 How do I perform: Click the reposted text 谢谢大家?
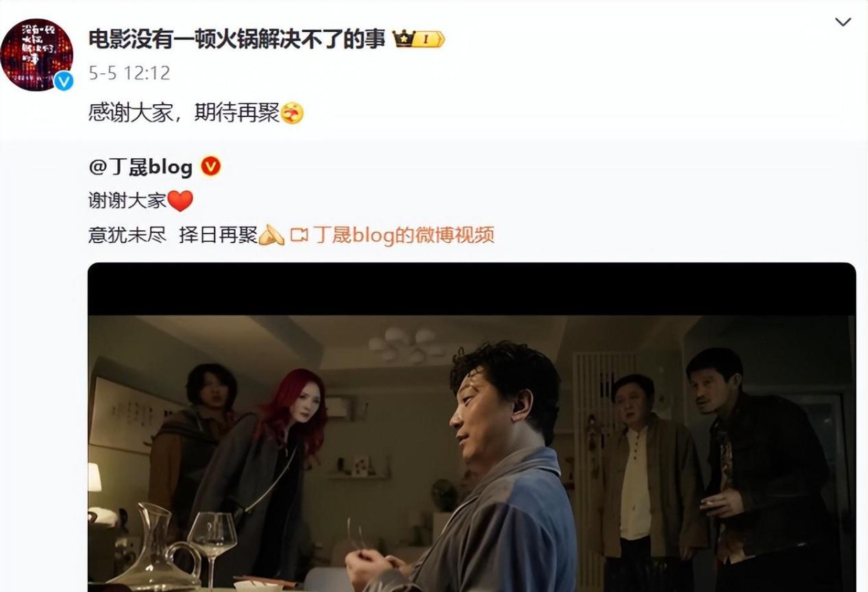[127, 201]
